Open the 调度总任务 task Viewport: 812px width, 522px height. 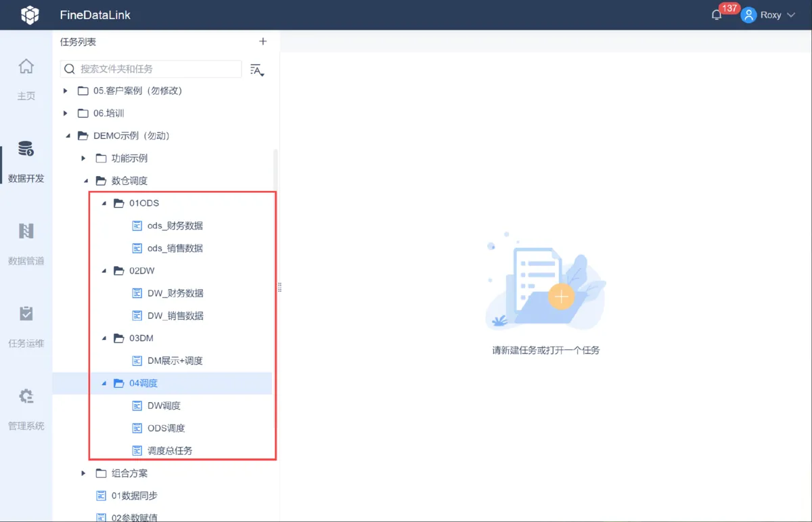[x=170, y=451]
